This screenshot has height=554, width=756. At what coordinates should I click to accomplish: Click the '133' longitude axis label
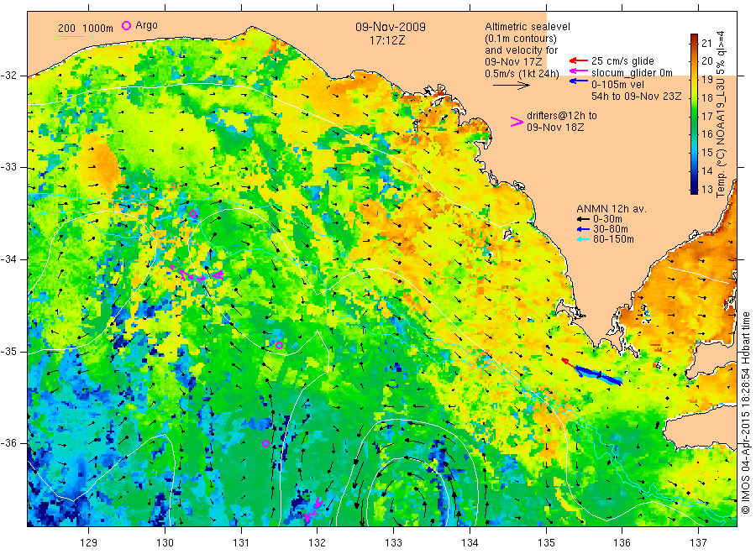[393, 542]
